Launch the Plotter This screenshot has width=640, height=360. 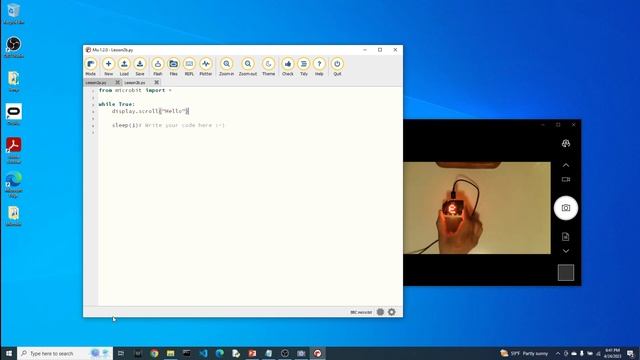206,67
